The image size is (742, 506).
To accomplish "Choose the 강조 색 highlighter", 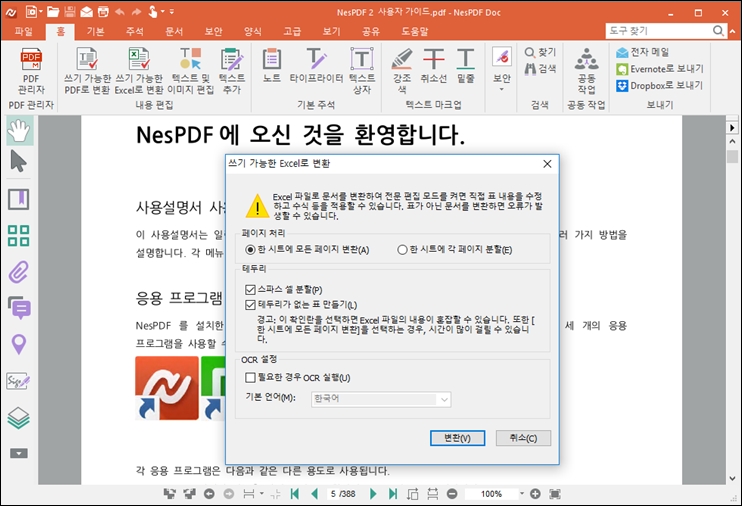I will [402, 71].
